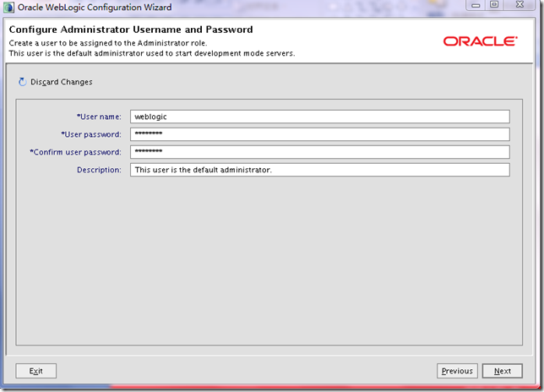Click the Exit button
Viewport: 544px width, 392px height.
click(x=35, y=371)
